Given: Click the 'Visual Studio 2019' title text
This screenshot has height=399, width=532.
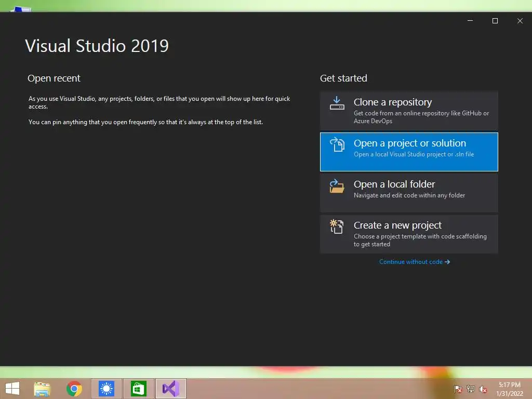Looking at the screenshot, I should pyautogui.click(x=97, y=46).
